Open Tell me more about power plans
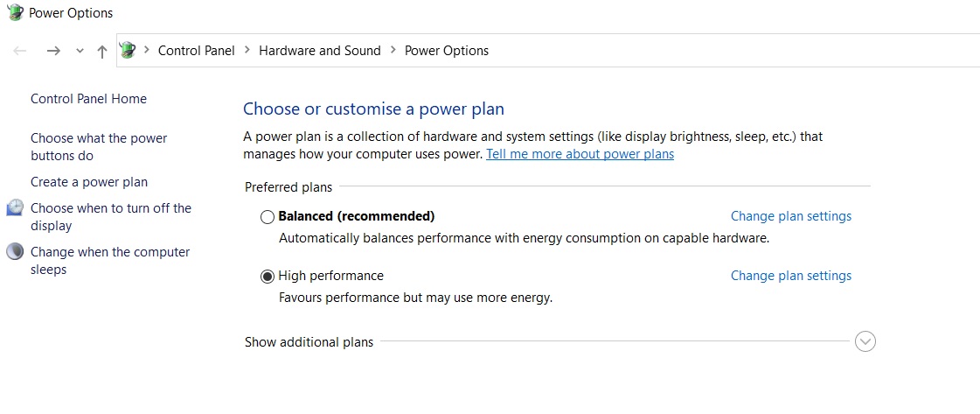980x414 pixels. pyautogui.click(x=580, y=154)
